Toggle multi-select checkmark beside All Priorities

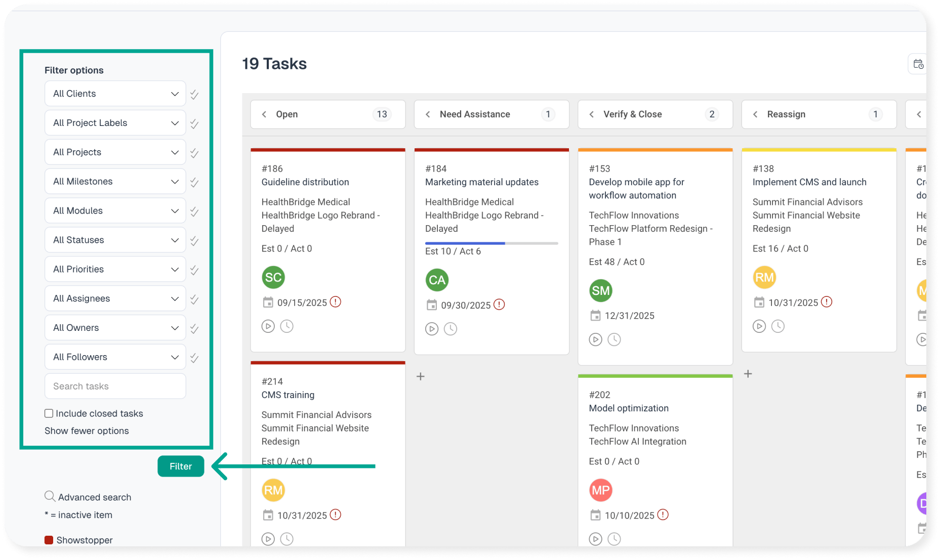coord(194,270)
